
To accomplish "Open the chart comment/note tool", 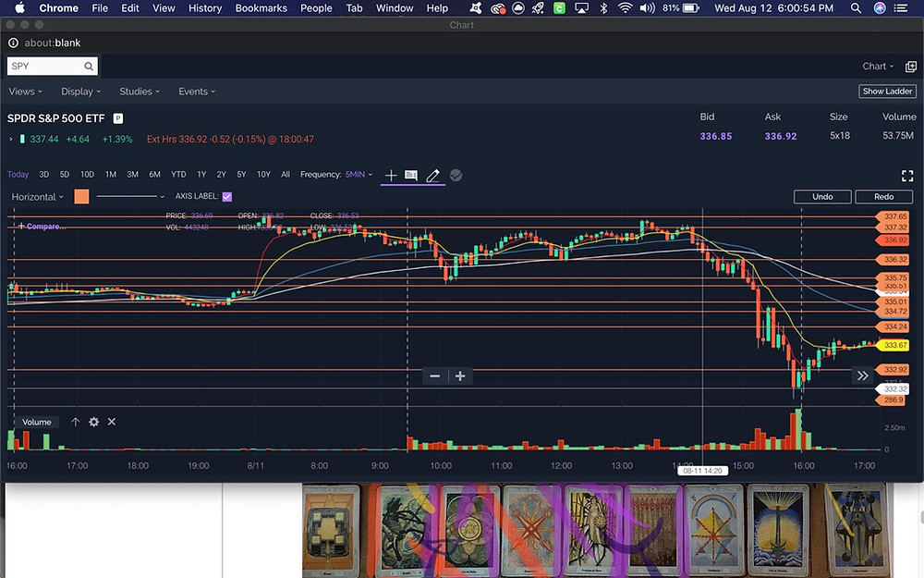I will click(x=411, y=175).
